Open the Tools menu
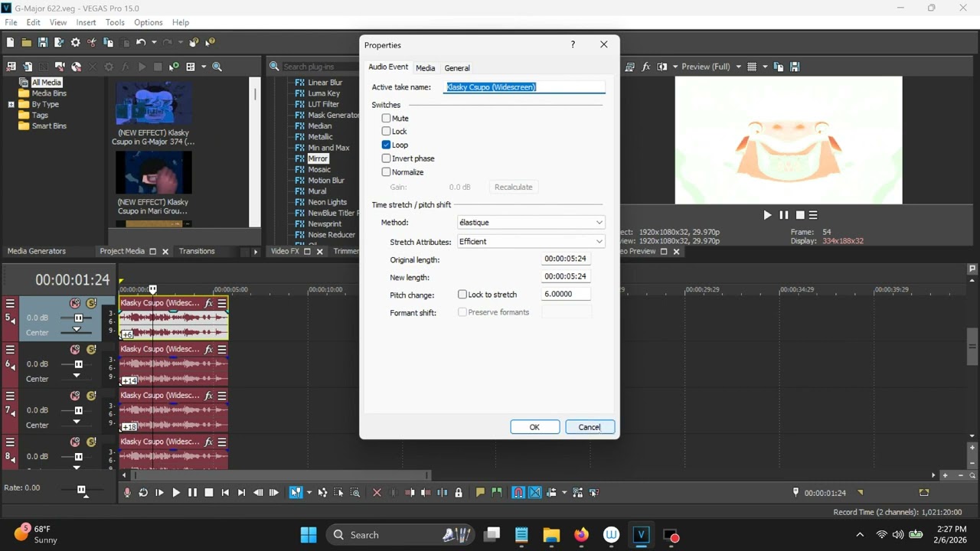The width and height of the screenshot is (980, 551). coord(115,22)
